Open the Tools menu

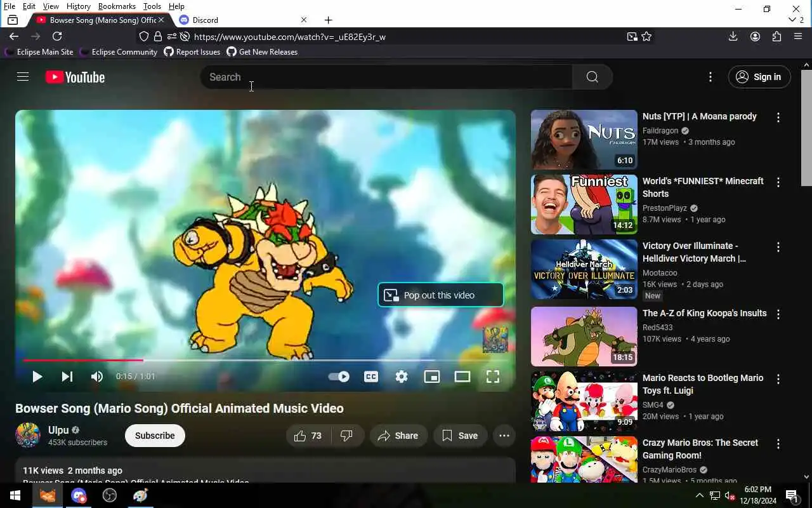click(x=152, y=6)
